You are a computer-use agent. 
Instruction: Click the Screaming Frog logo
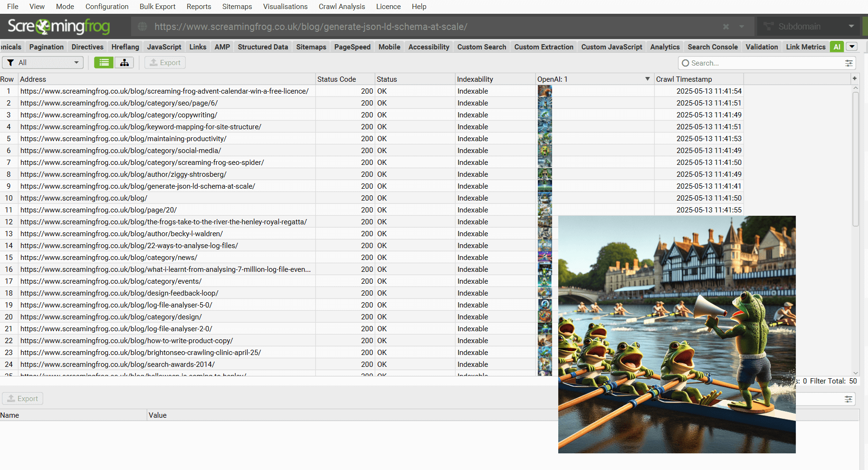point(59,27)
